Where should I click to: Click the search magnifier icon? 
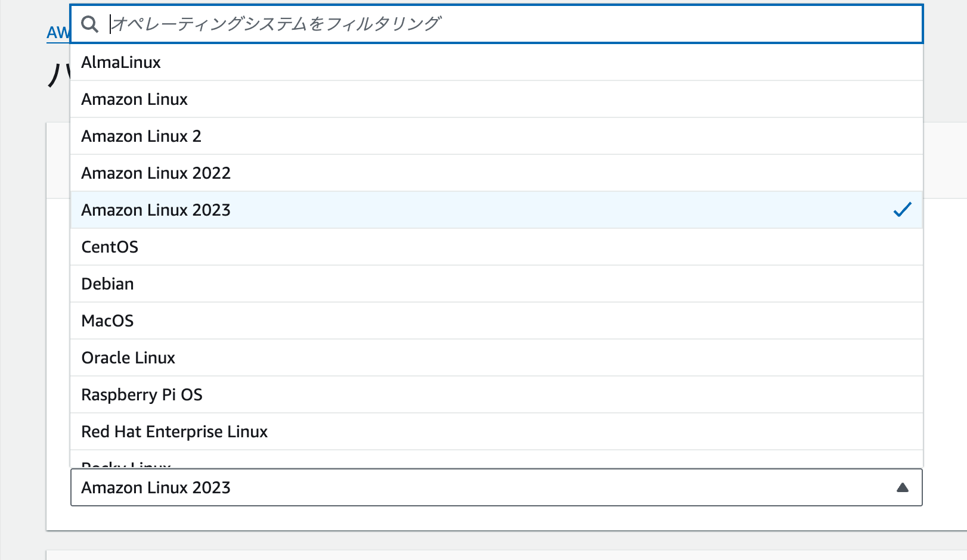click(x=90, y=24)
